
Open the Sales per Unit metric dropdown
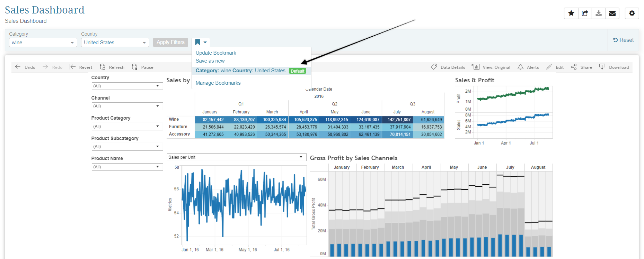(237, 157)
